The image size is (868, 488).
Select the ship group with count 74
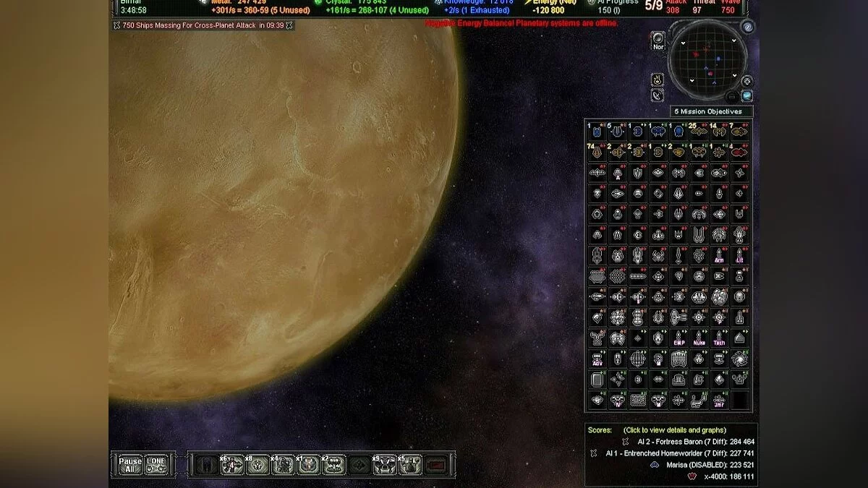point(596,153)
